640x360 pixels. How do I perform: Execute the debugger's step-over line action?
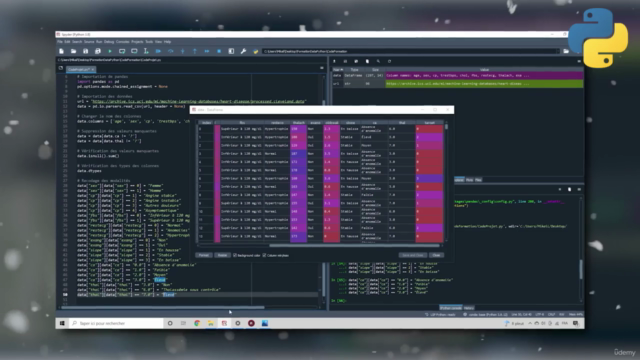(x=171, y=51)
